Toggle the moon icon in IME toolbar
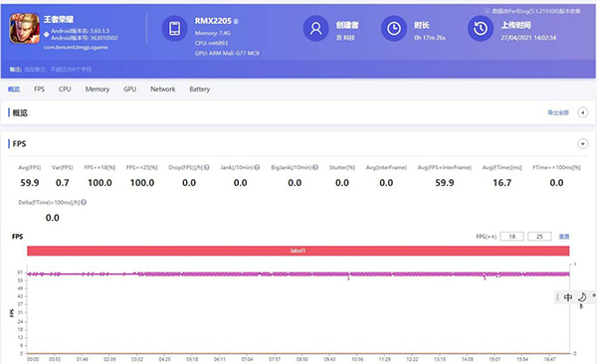 click(582, 297)
